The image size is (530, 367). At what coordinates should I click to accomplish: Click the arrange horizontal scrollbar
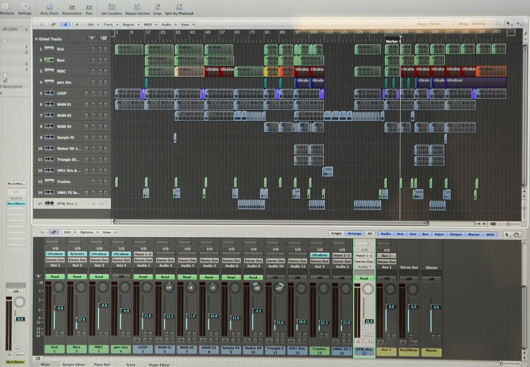click(270, 222)
